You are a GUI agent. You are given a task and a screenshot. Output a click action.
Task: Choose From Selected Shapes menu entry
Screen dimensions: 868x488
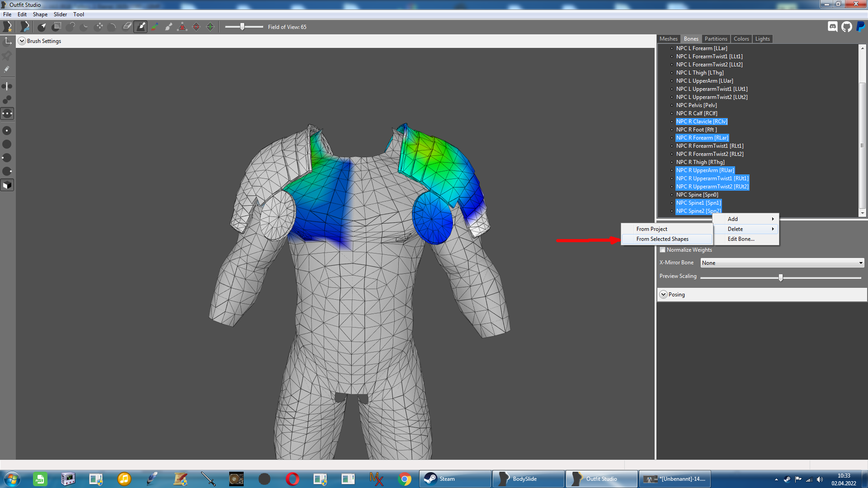667,239
